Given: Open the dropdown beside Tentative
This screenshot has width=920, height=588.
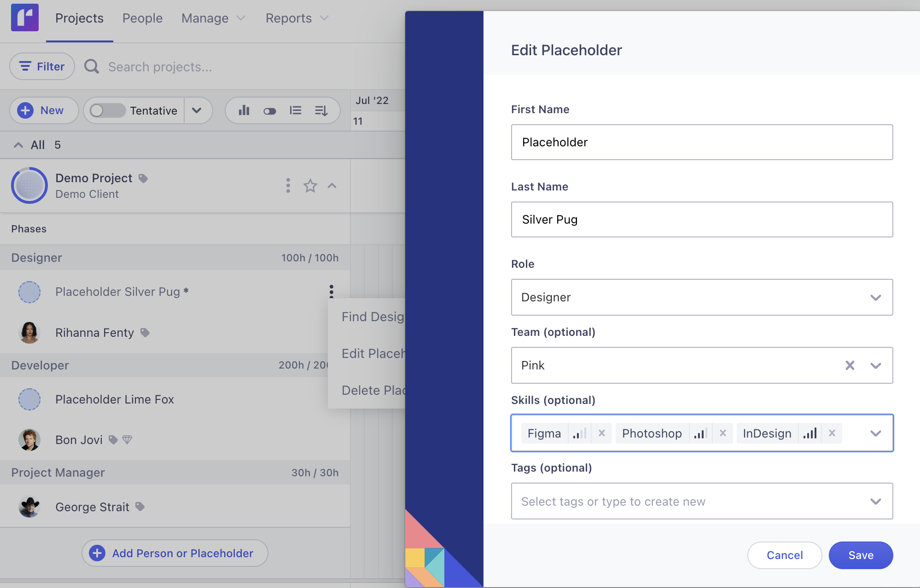Looking at the screenshot, I should tap(197, 110).
